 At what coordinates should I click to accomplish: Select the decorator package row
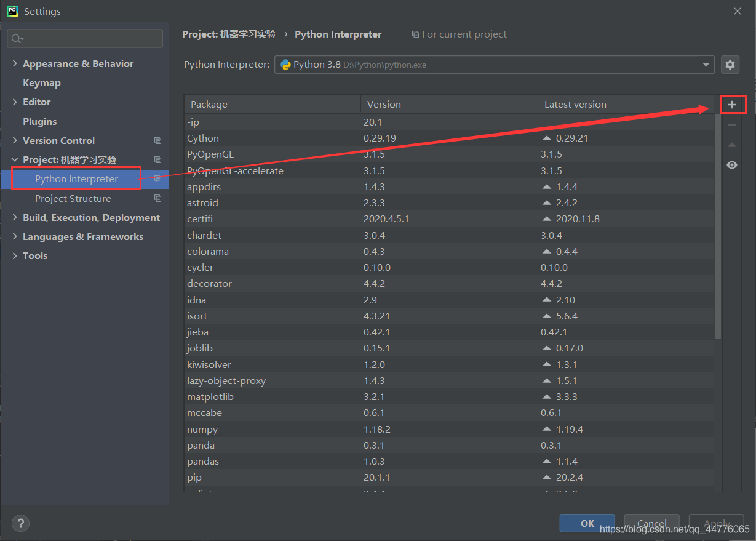(x=449, y=283)
